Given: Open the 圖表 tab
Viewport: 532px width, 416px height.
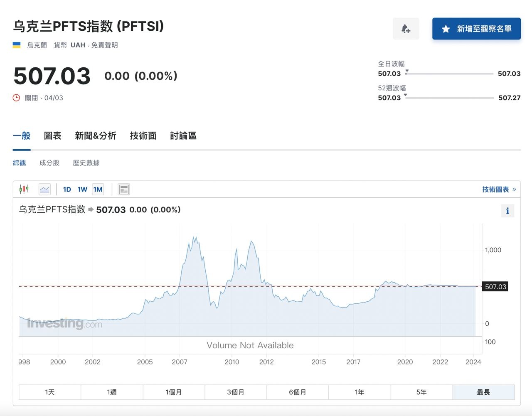Looking at the screenshot, I should [x=52, y=136].
